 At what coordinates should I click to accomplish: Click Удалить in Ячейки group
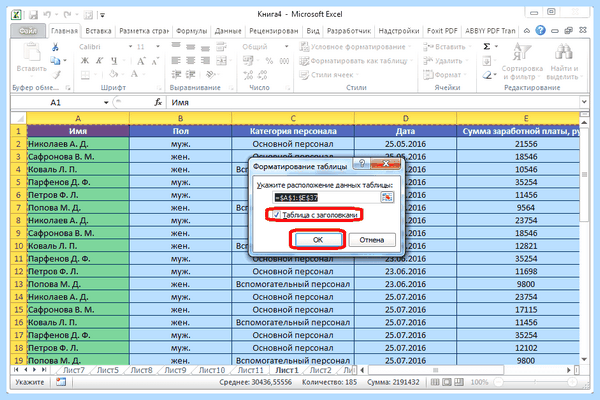[445, 61]
